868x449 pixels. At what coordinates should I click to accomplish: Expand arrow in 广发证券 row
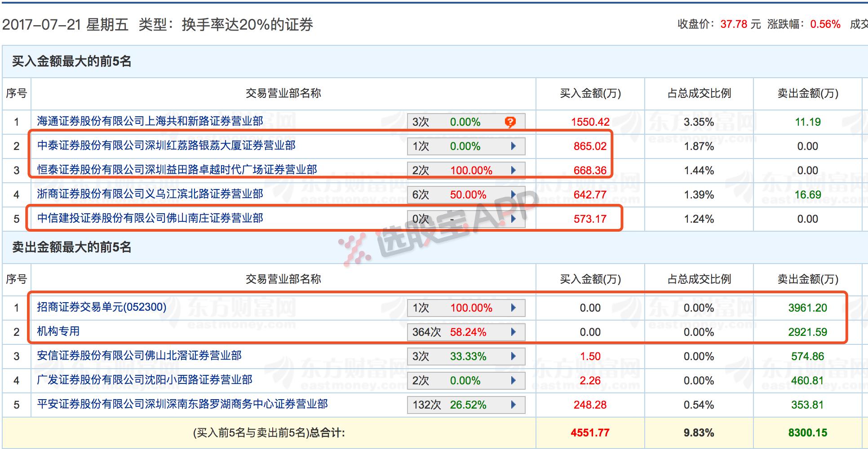pos(513,380)
